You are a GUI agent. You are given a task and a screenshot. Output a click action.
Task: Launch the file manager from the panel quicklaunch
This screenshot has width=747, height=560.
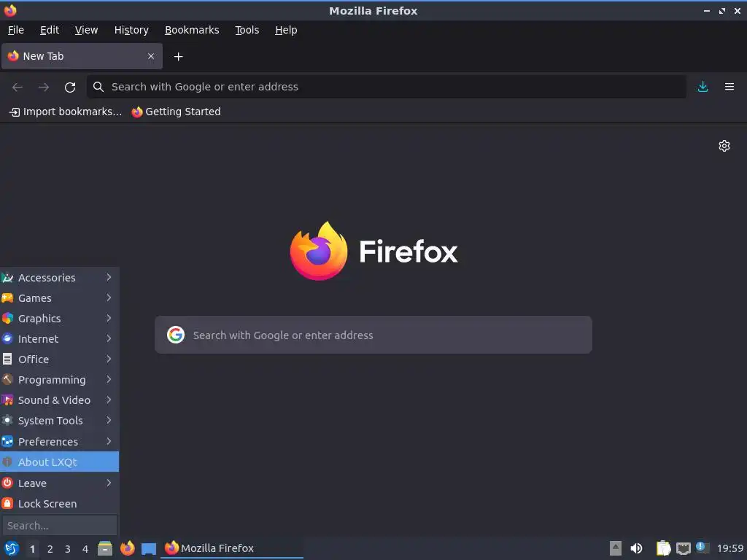tap(105, 548)
